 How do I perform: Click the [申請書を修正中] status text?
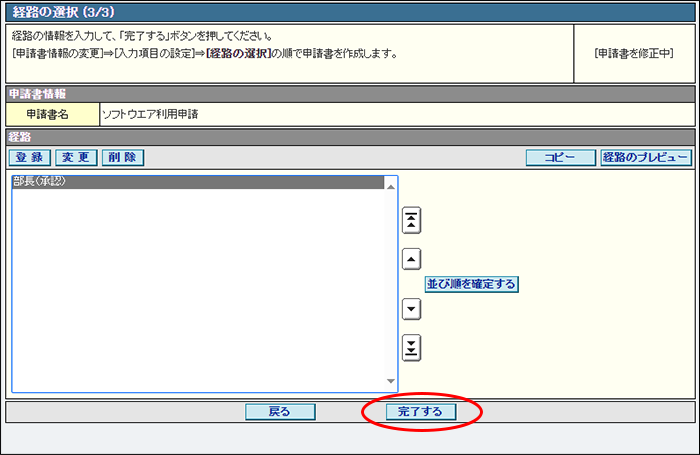coord(634,54)
